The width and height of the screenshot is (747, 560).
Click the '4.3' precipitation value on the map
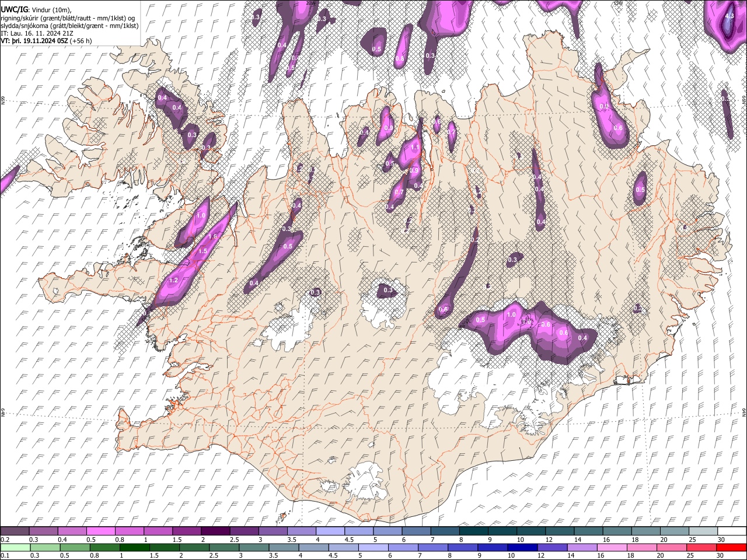point(729,16)
